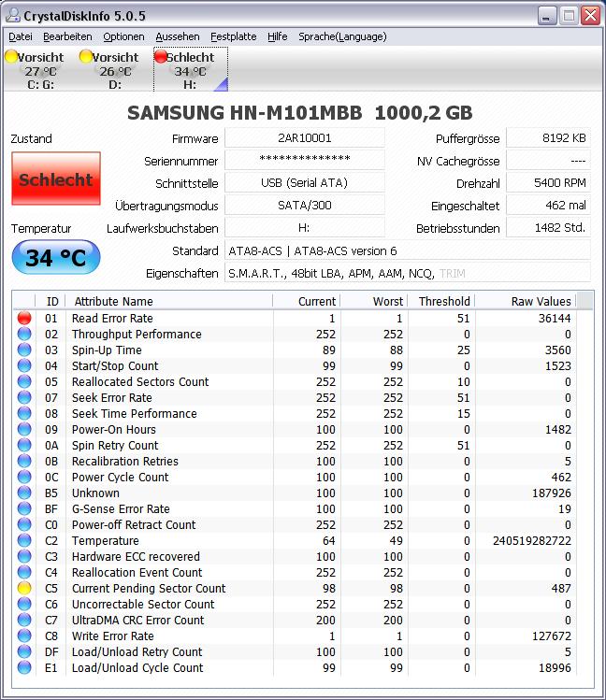Viewport: 606px width, 700px height.
Task: Open the Datei menu
Action: point(21,36)
